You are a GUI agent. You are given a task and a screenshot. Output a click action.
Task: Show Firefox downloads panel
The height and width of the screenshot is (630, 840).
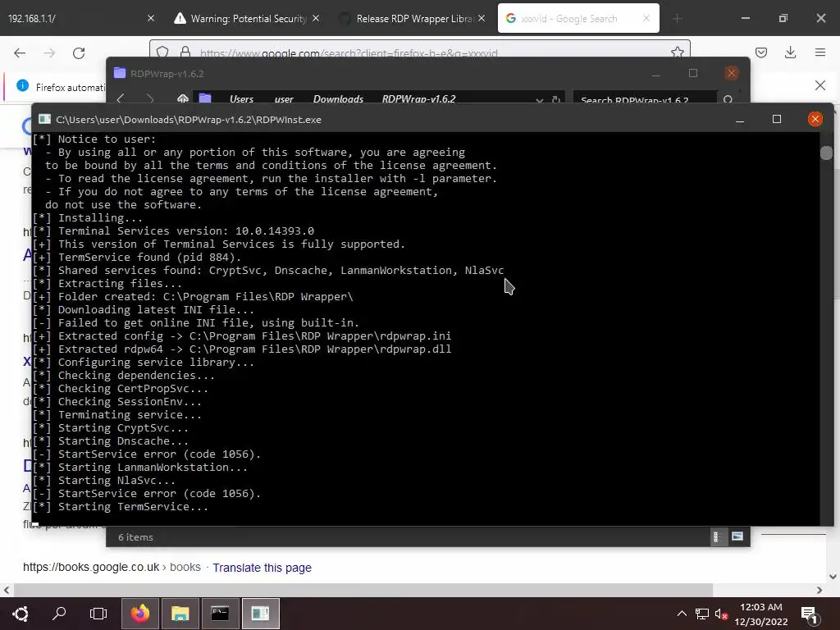click(790, 52)
